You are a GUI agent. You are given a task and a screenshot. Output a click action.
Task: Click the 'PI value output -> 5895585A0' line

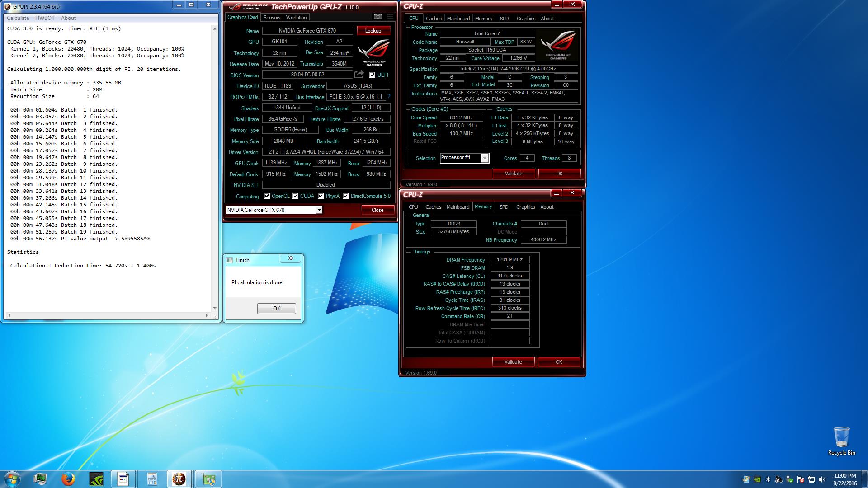pyautogui.click(x=80, y=239)
